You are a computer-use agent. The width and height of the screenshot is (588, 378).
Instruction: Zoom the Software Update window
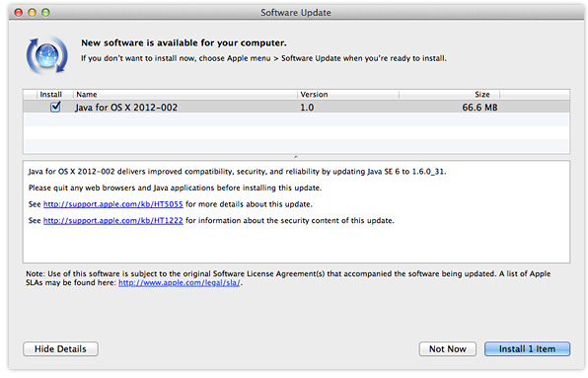[x=45, y=13]
